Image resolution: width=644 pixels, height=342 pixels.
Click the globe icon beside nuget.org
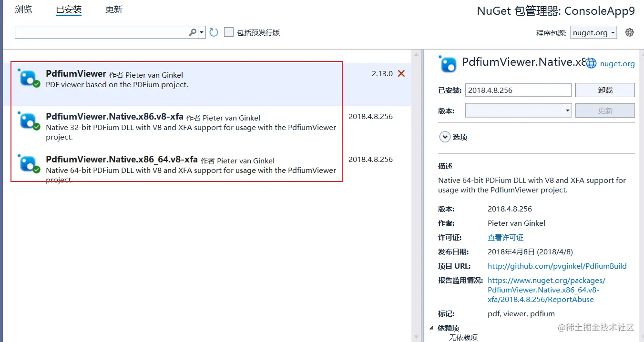pos(591,63)
